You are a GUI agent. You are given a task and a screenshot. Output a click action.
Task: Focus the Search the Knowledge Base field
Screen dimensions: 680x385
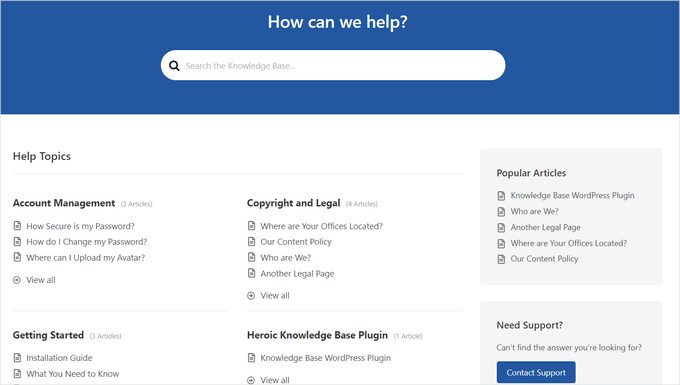(333, 65)
